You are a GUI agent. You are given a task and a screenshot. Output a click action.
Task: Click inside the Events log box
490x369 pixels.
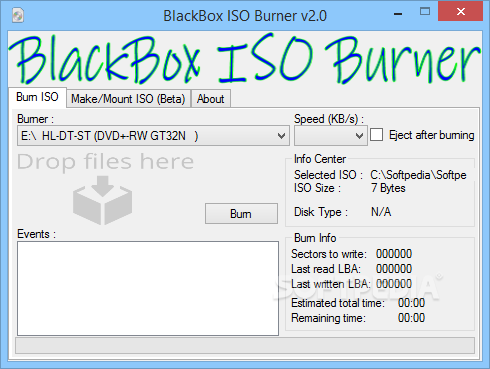[x=148, y=288]
